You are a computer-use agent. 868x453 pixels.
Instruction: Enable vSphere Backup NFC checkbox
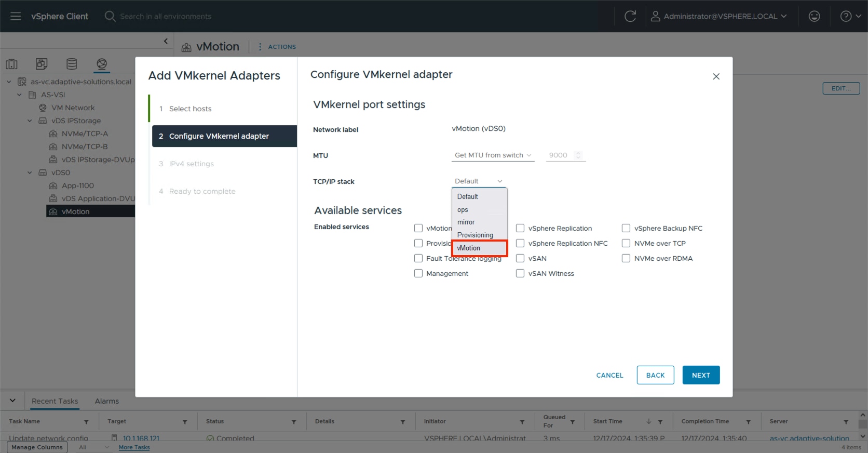point(626,228)
